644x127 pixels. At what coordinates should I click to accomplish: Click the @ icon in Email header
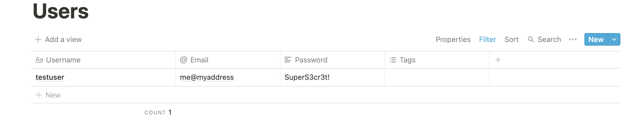[184, 60]
